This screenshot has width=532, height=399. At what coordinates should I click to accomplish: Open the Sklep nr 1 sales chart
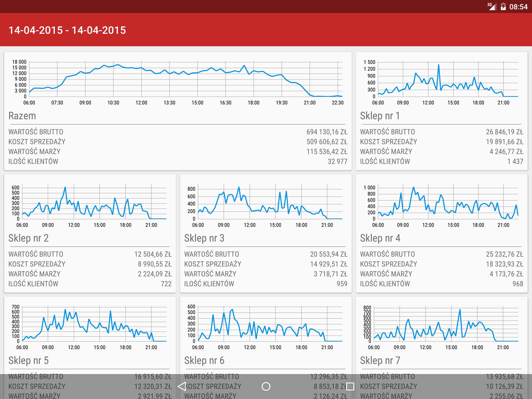pos(442,82)
